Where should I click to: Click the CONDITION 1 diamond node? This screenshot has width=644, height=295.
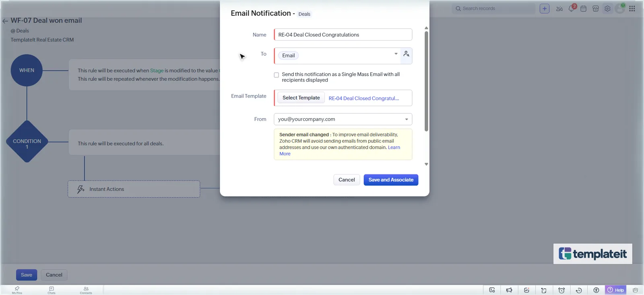(27, 141)
